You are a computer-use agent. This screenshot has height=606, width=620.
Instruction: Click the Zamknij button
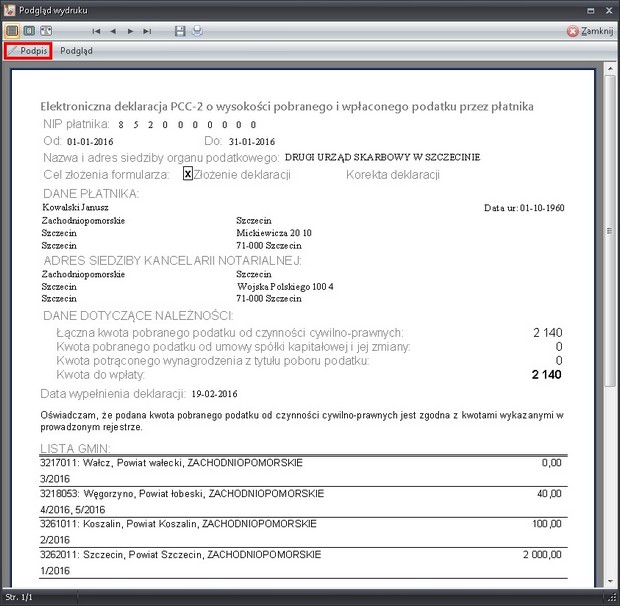pyautogui.click(x=589, y=31)
